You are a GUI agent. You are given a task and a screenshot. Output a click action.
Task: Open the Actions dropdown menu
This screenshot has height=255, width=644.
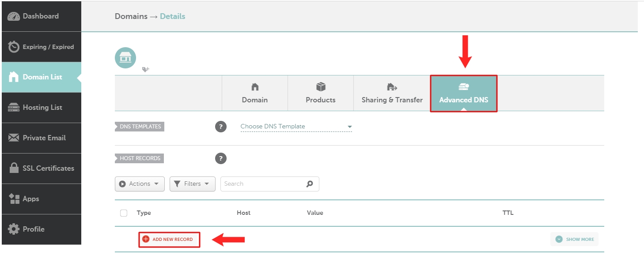point(140,184)
